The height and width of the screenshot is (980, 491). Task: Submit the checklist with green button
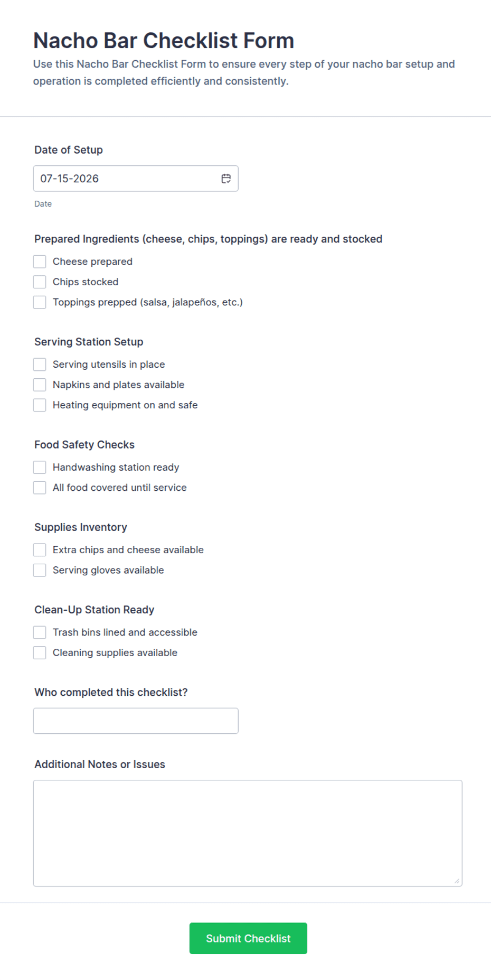tap(248, 938)
